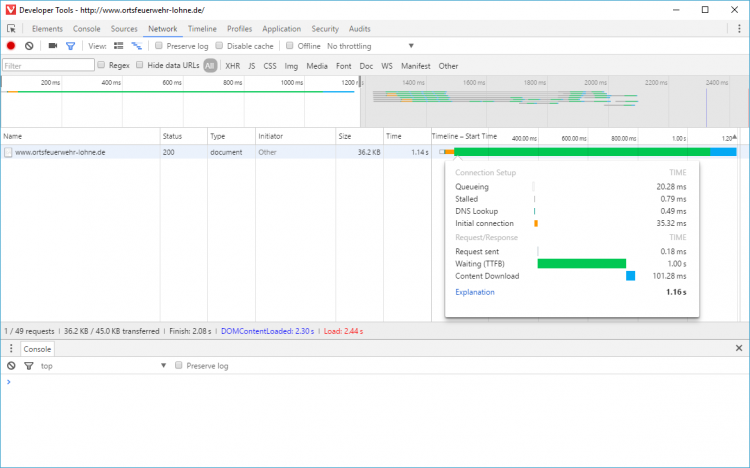Clear the network log with the clear icon
Screen dimensions: 750x468
[x=29, y=46]
